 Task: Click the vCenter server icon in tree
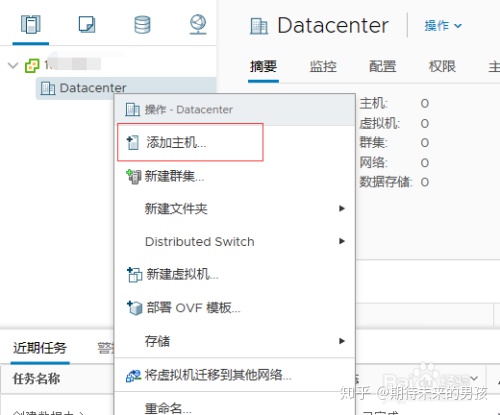click(32, 66)
